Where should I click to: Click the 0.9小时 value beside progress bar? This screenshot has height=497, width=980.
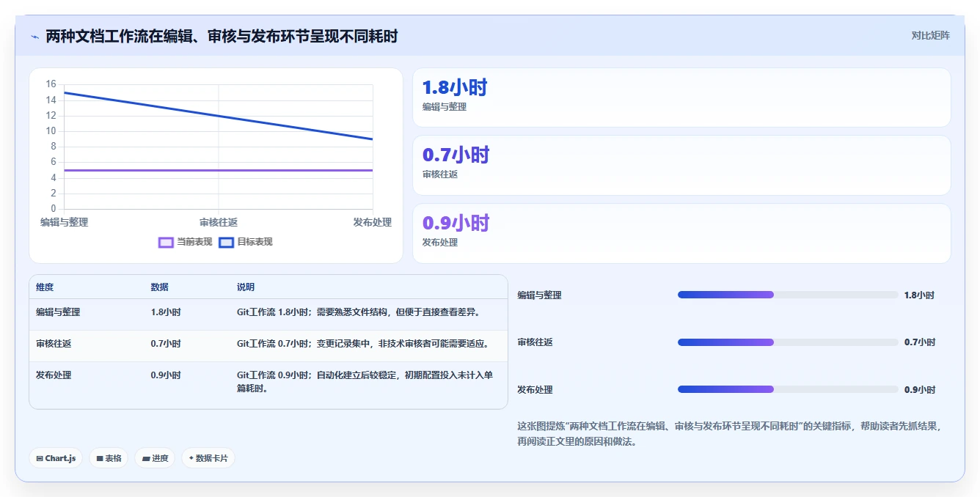click(919, 390)
